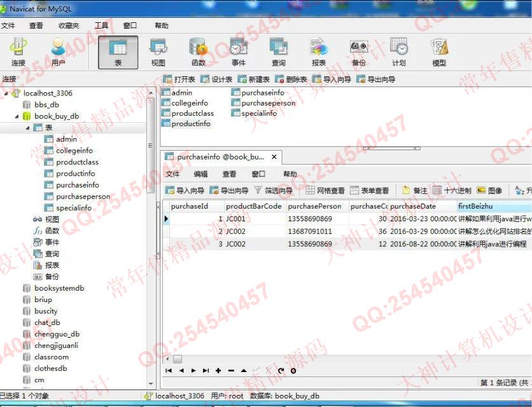Click the 事件 (Event) toolbar icon
This screenshot has width=532, height=407.
[x=239, y=52]
